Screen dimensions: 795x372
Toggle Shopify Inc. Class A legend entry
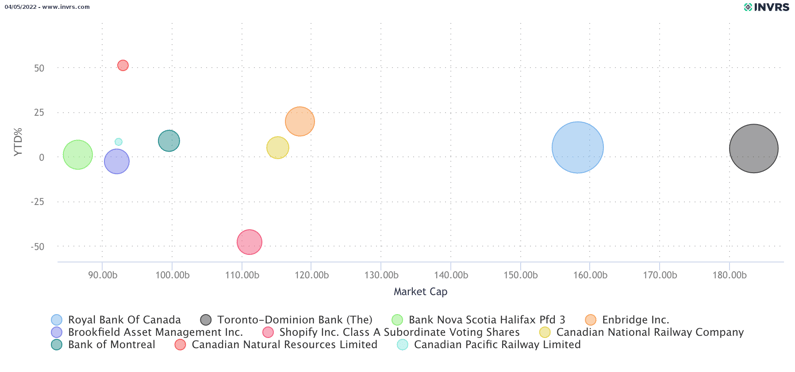(390, 332)
